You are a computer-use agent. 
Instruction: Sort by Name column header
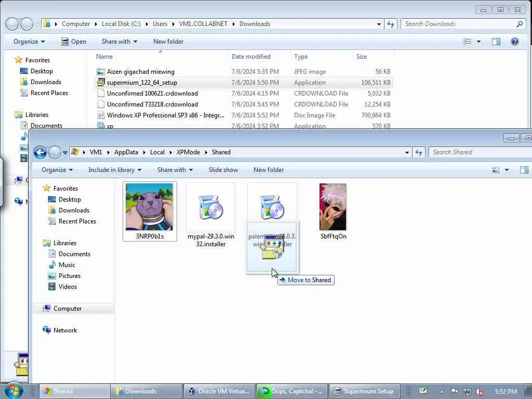coord(161,57)
